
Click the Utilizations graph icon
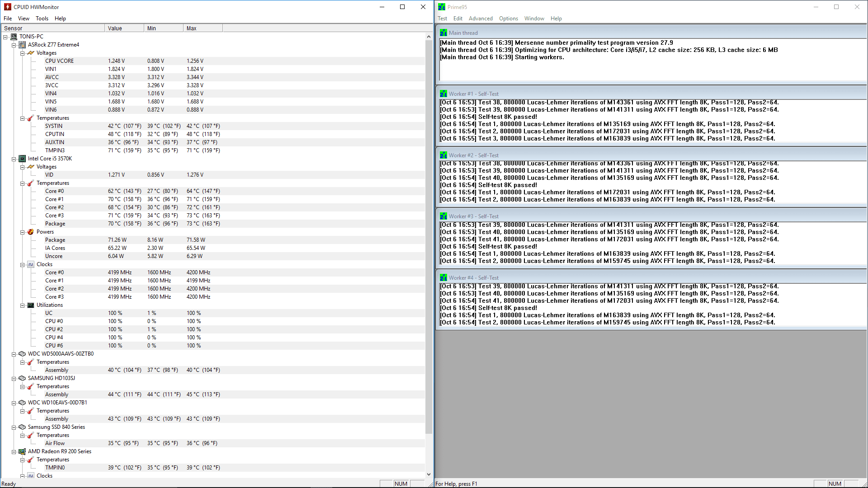[31, 305]
